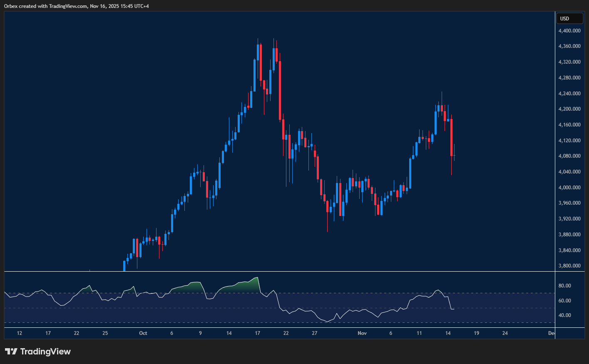
Task: Click the divider between price and RSI panes
Action: pyautogui.click(x=279, y=272)
